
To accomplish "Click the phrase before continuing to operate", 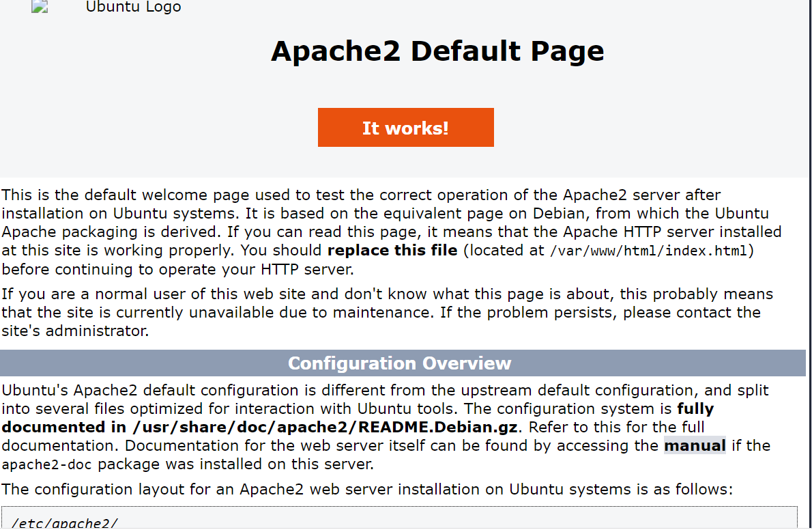I will pos(110,270).
